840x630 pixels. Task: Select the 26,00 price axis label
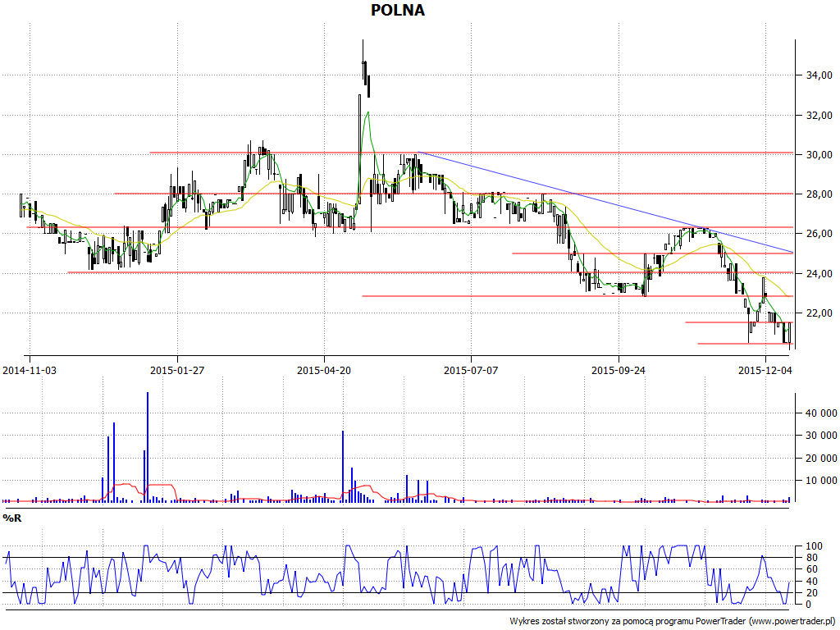[819, 234]
